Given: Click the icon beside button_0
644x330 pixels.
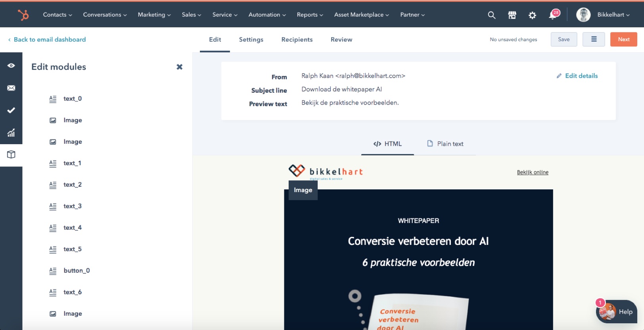Looking at the screenshot, I should (x=53, y=271).
